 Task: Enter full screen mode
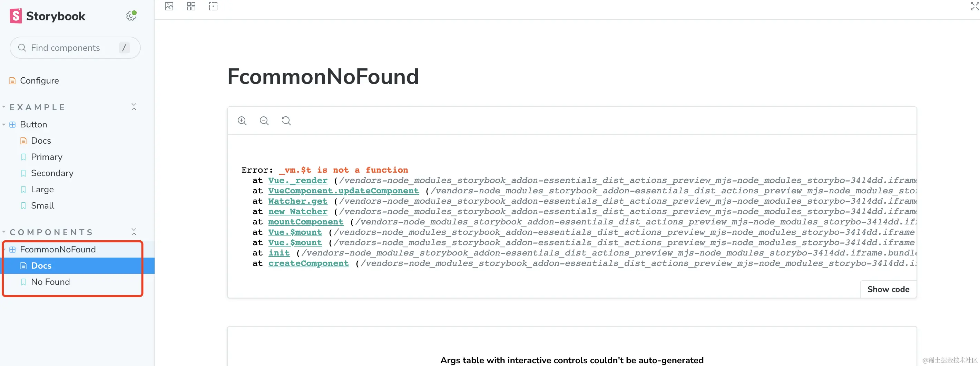point(975,6)
